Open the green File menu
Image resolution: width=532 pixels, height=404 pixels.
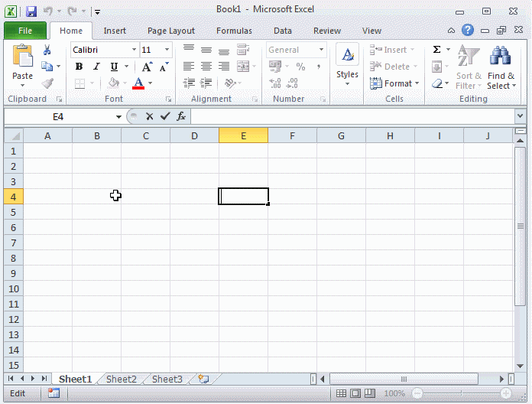point(24,31)
